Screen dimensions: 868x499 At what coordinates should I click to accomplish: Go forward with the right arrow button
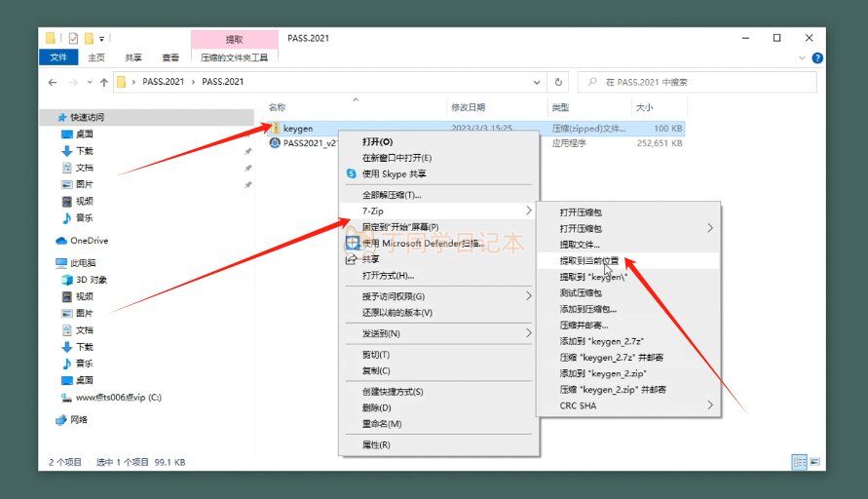point(73,82)
